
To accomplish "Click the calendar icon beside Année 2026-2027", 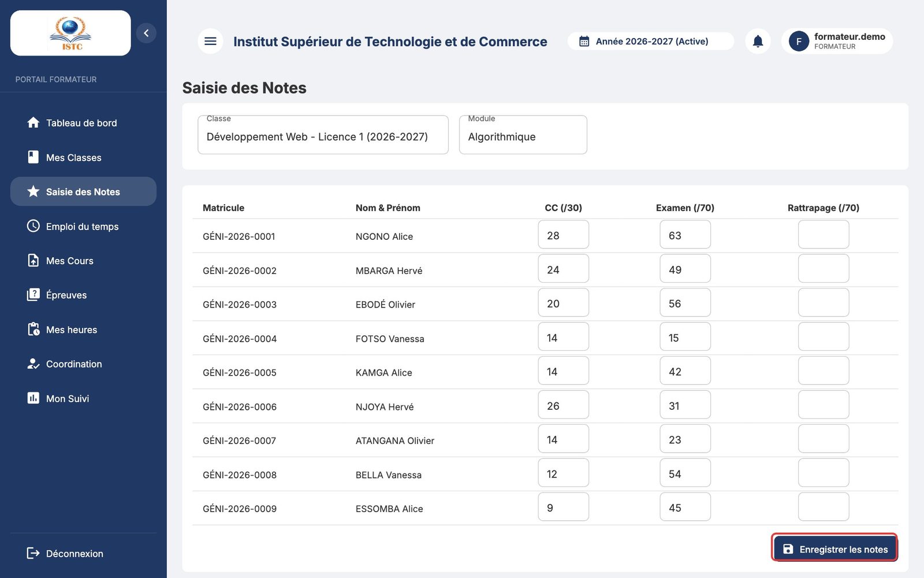I will [x=584, y=42].
